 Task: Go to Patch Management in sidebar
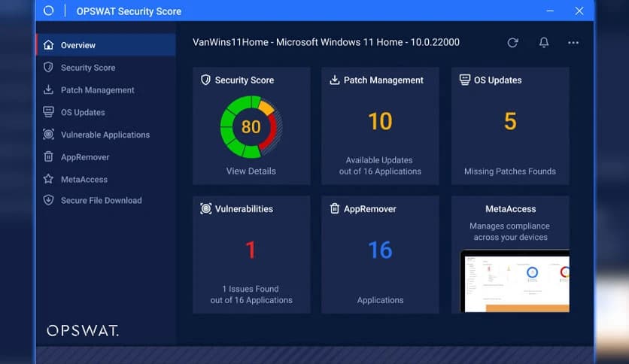(x=106, y=89)
